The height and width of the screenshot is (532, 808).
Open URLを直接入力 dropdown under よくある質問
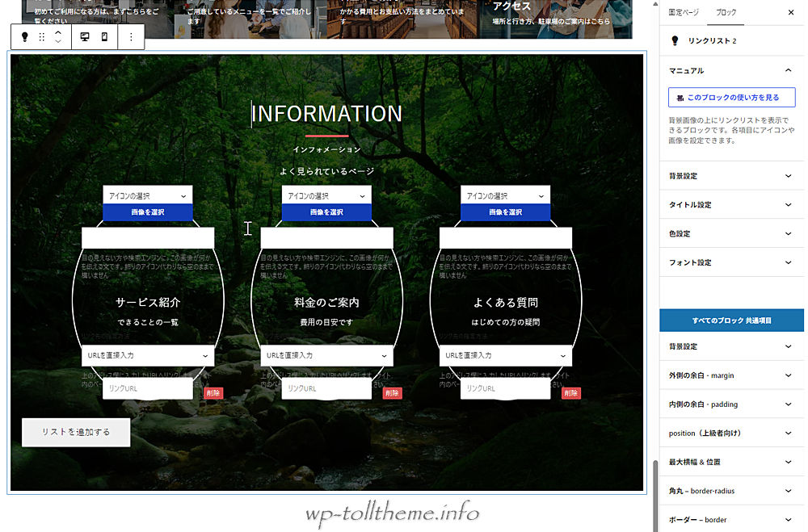[506, 355]
